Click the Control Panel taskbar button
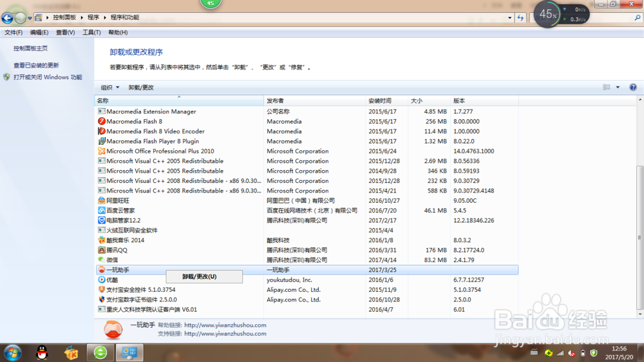The height and width of the screenshot is (362, 644). tap(130, 353)
